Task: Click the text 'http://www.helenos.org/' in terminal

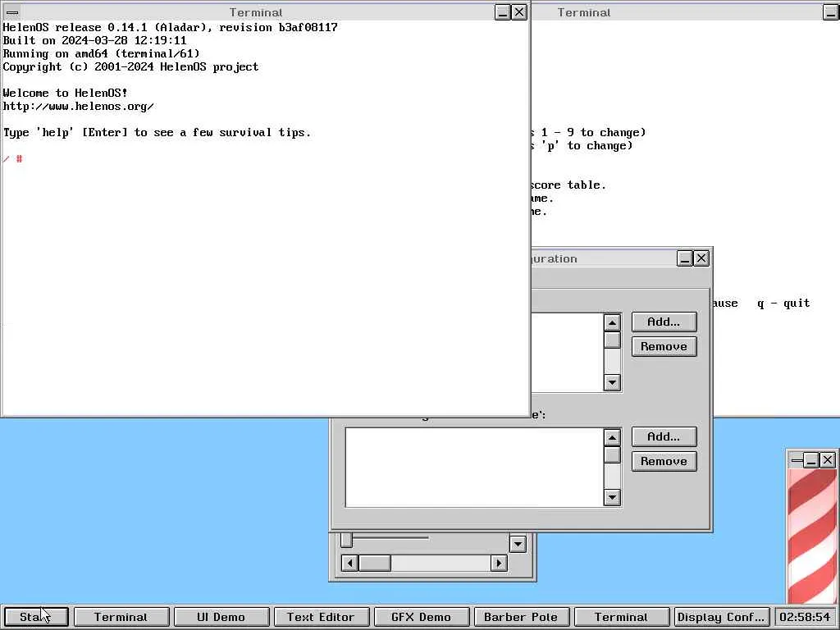Action: coord(78,106)
